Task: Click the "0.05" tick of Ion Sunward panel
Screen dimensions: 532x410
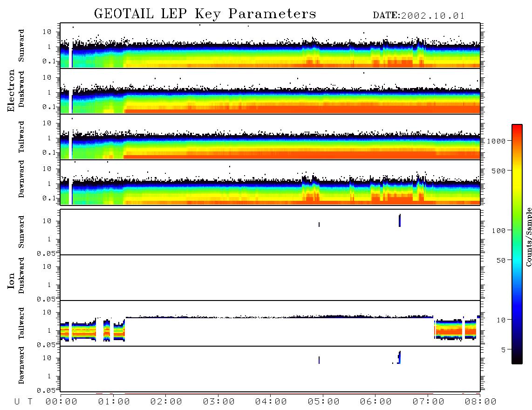Action: [x=46, y=253]
